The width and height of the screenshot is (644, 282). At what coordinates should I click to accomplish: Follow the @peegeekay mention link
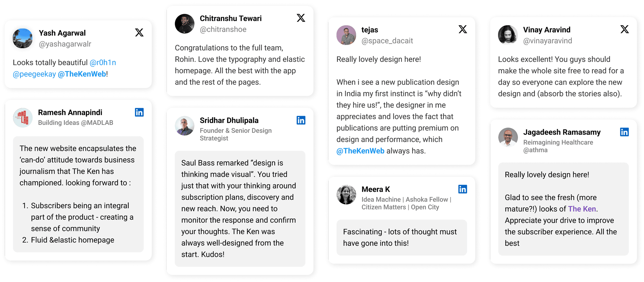point(34,74)
